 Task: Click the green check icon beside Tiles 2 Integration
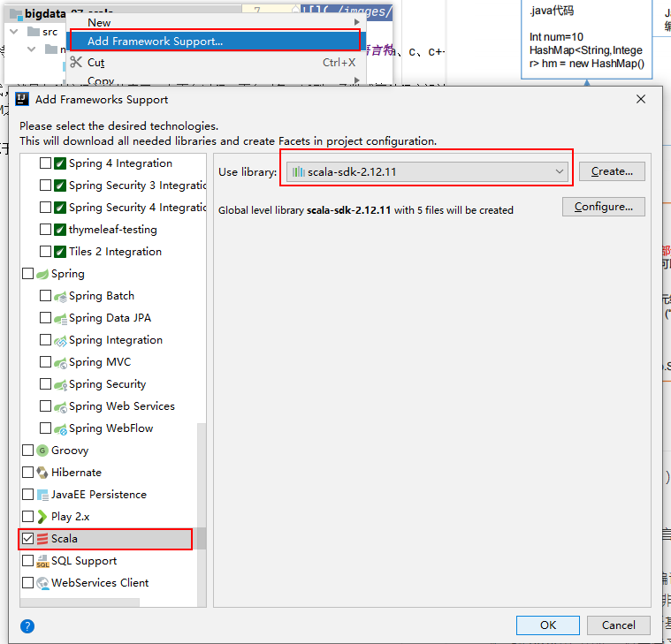(60, 252)
